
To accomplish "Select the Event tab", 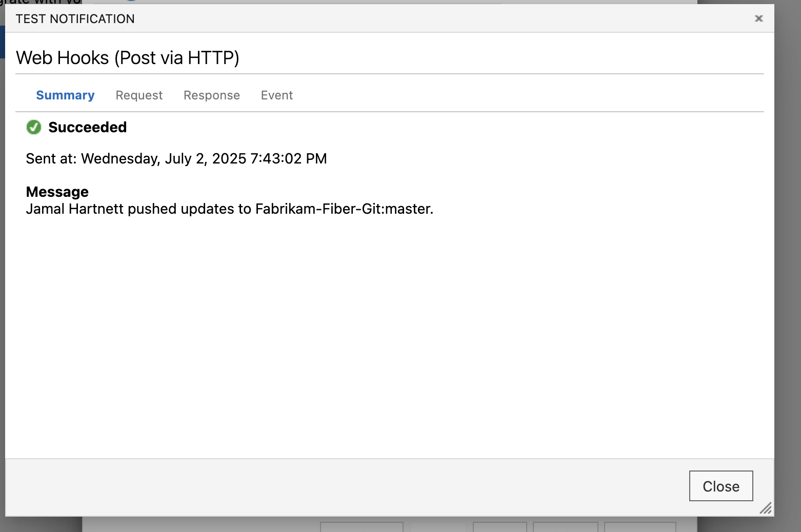I will [x=277, y=95].
